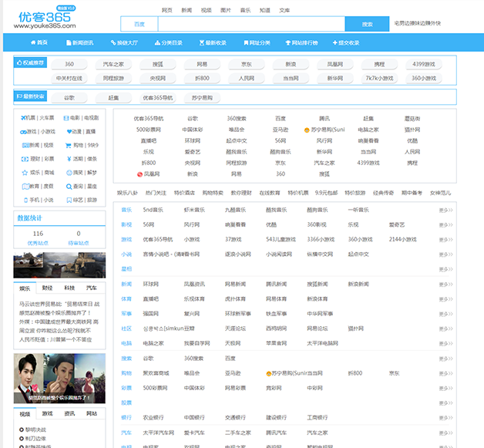Open the 待审站点 statistics link
This screenshot has height=448, width=484.
(79, 243)
